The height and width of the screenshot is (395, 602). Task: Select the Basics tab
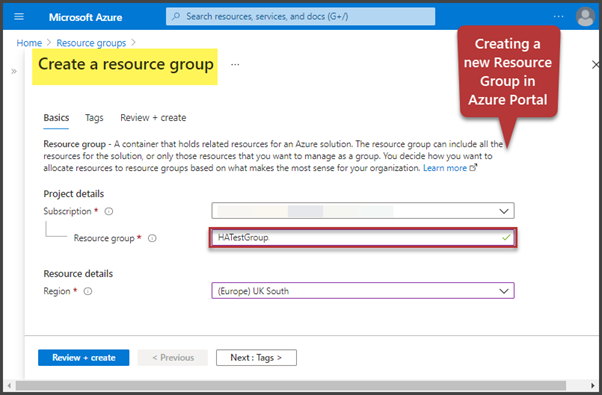56,118
